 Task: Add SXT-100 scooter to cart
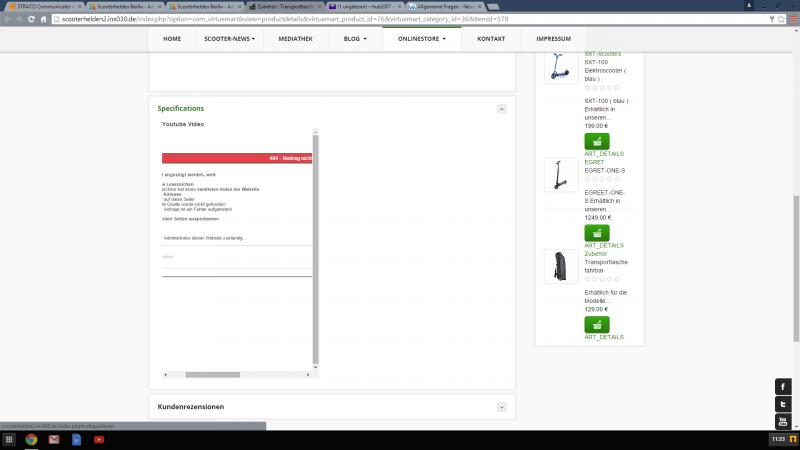point(597,141)
